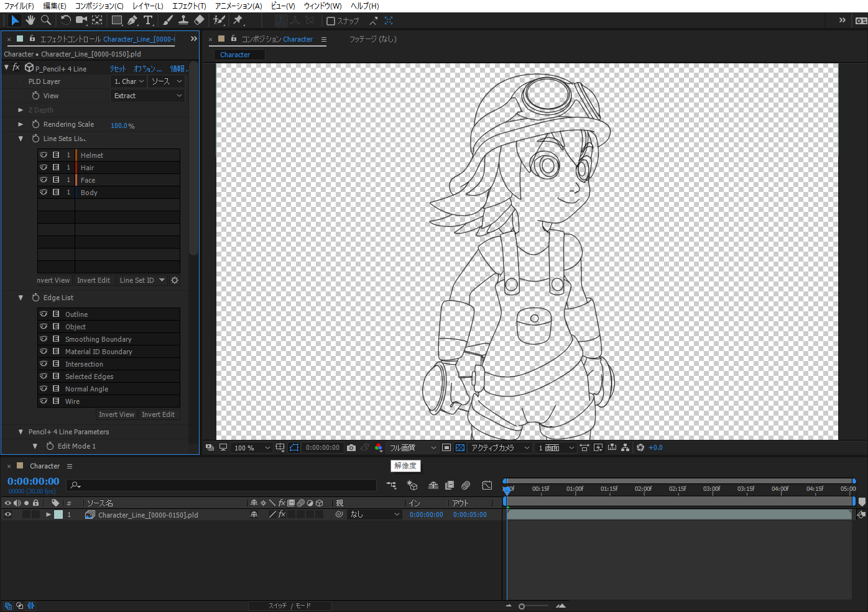
Task: Select the Roto Brush tool
Action: pos(219,21)
